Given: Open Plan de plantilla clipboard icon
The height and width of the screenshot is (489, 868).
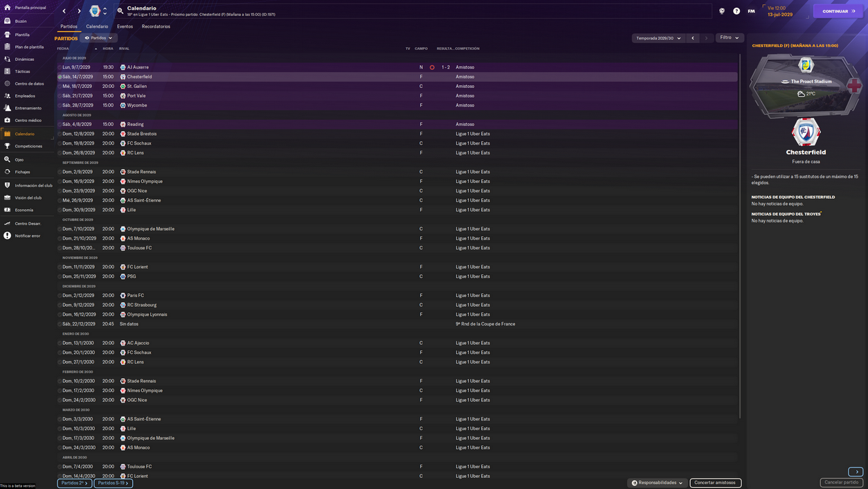Looking at the screenshot, I should 7,47.
